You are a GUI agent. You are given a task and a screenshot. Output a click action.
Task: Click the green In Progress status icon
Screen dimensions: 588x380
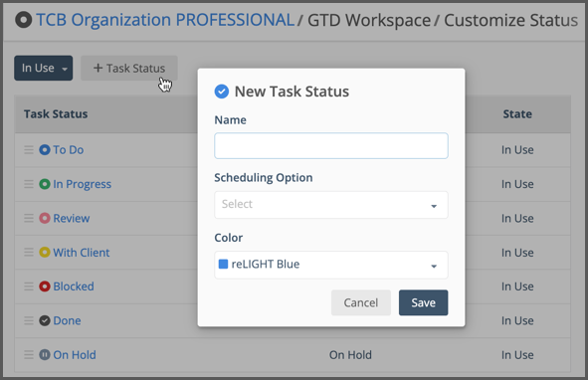pyautogui.click(x=45, y=184)
